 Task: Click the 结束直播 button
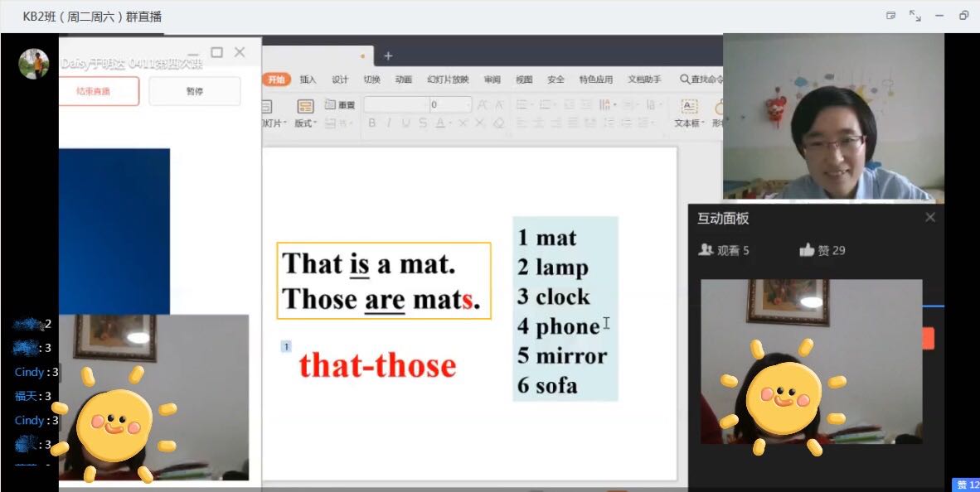(99, 91)
